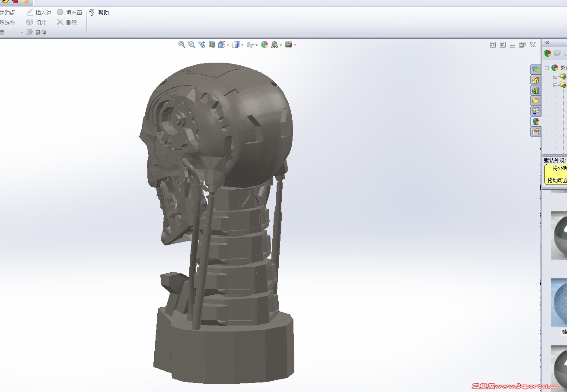Image resolution: width=567 pixels, height=392 pixels.
Task: Select the root appearance color ball tree icon
Action: [554, 68]
